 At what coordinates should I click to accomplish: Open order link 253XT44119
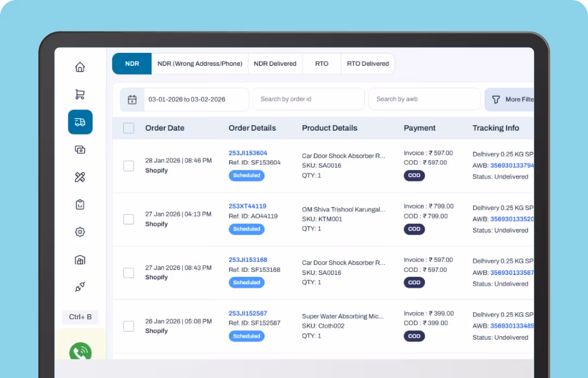[248, 206]
